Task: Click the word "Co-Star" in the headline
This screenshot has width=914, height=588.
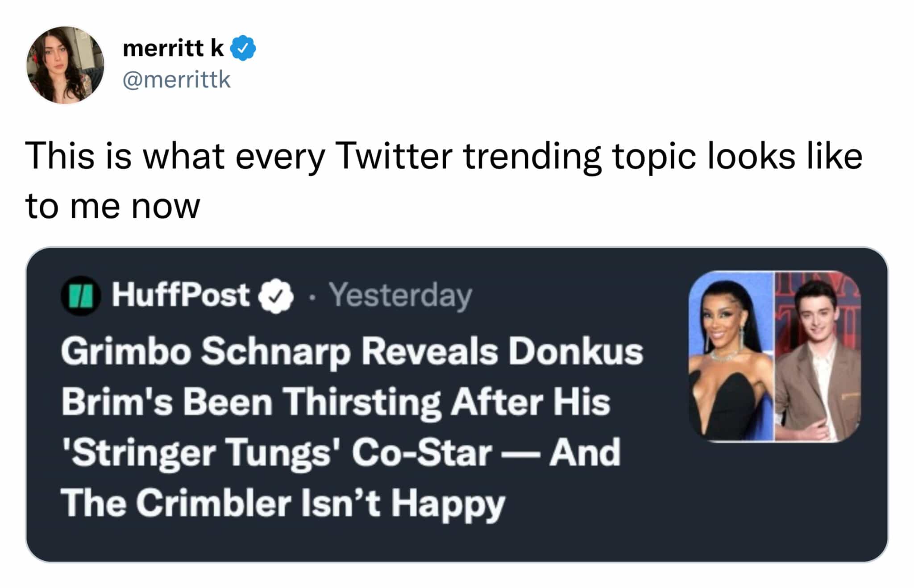Action: coord(422,452)
